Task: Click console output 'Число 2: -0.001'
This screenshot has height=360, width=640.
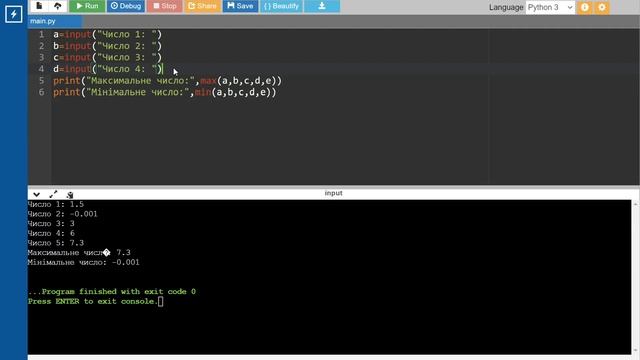Action: point(62,214)
